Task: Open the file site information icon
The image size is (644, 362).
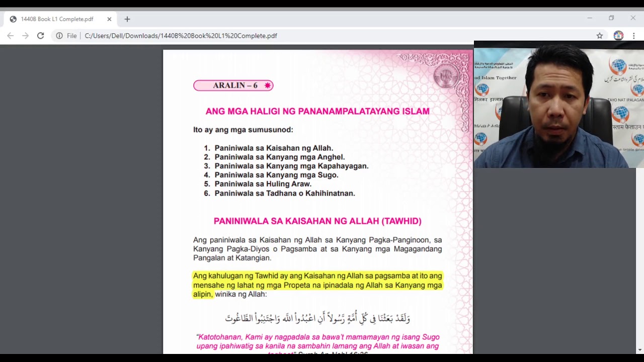Action: click(x=59, y=36)
